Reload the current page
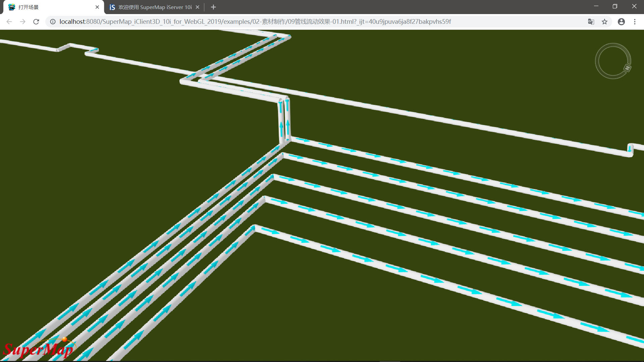 (36, 22)
